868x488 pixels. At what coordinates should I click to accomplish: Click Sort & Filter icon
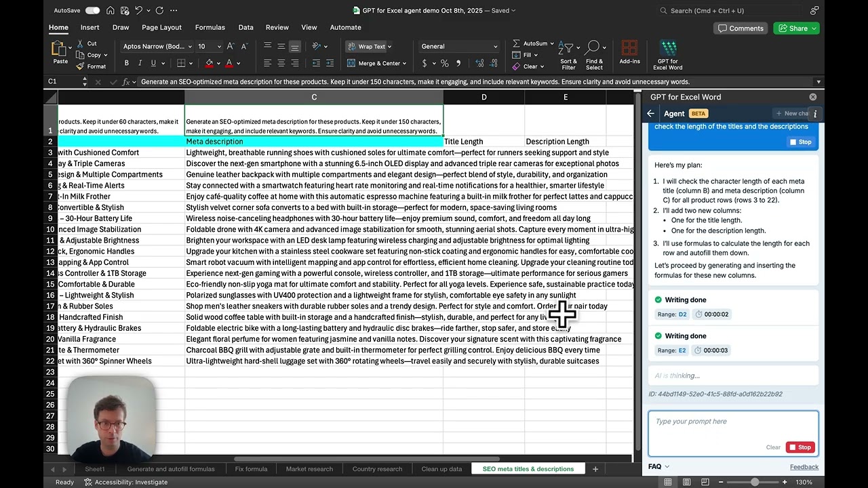point(568,54)
